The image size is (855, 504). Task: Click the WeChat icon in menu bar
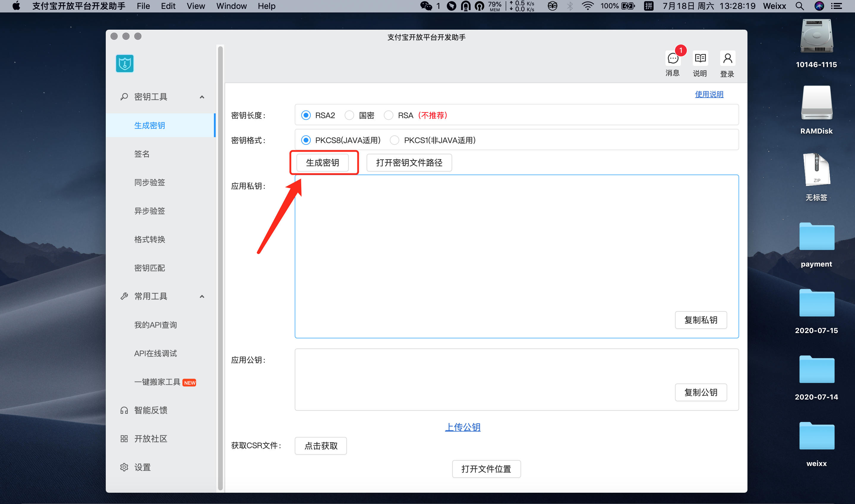point(426,6)
